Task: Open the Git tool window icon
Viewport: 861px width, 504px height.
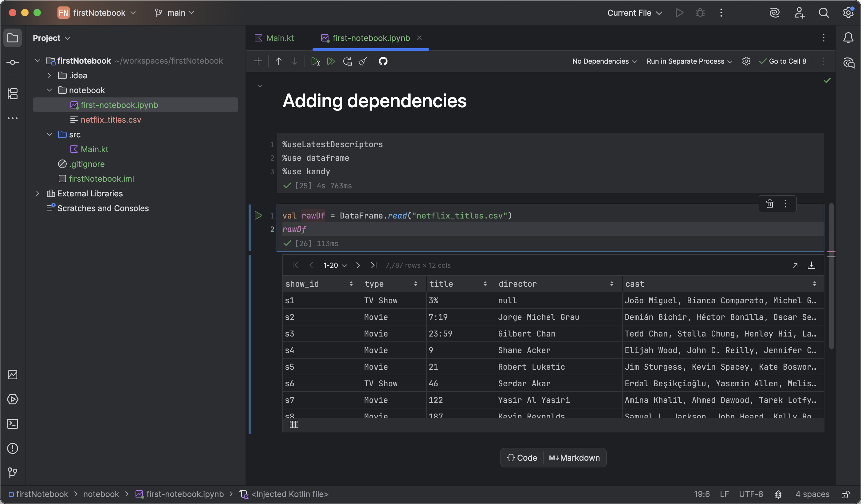Action: 13,473
